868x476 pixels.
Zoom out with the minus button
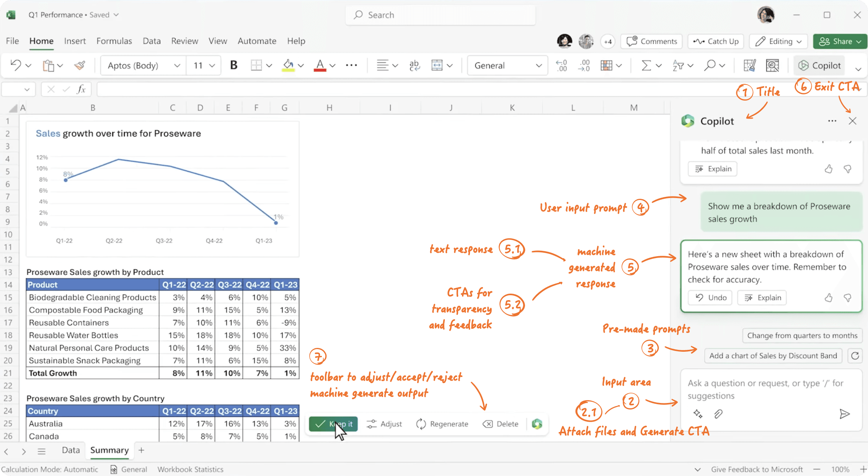pos(817,469)
